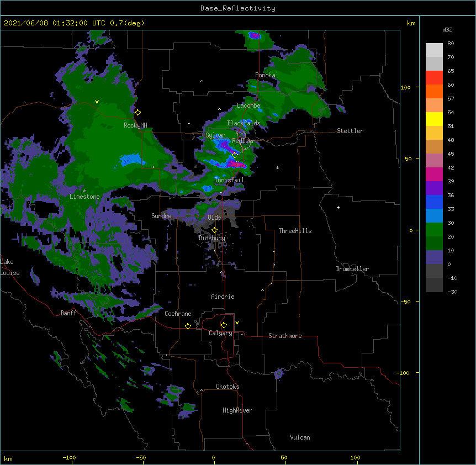Viewport: 476px width, 465px height.
Task: Click the asterisk marker above Limestone label
Action: 84,191
